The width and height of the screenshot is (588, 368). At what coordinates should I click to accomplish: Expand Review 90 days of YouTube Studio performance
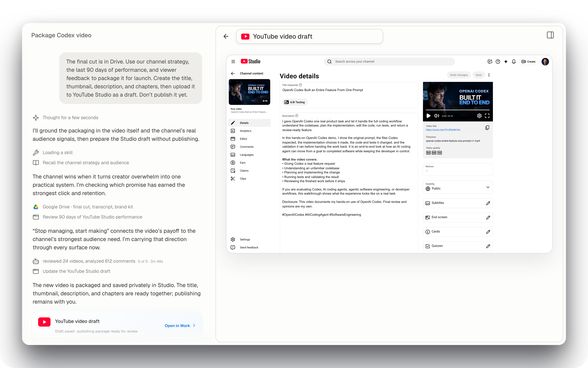click(x=87, y=217)
